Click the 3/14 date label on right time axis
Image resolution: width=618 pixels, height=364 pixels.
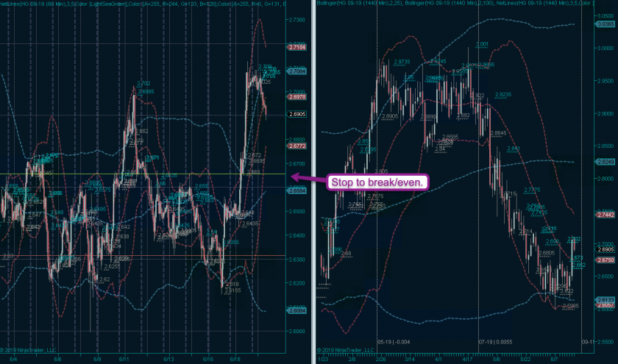[409, 360]
